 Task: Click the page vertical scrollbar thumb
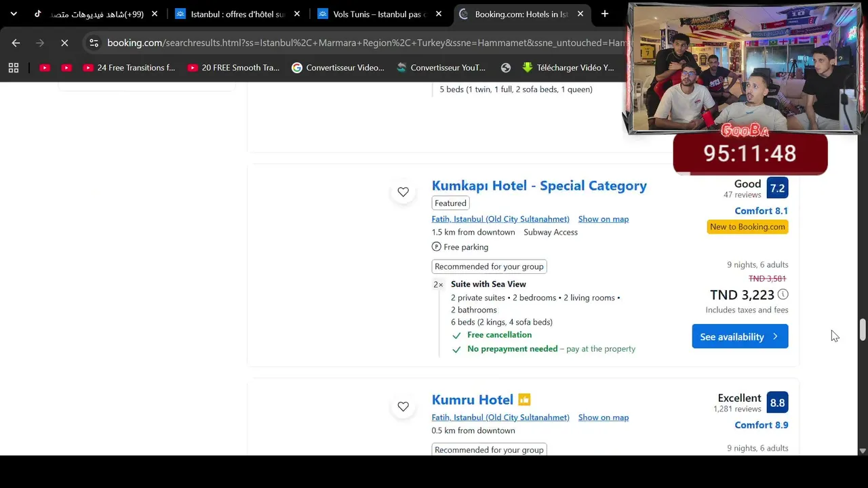pyautogui.click(x=863, y=330)
